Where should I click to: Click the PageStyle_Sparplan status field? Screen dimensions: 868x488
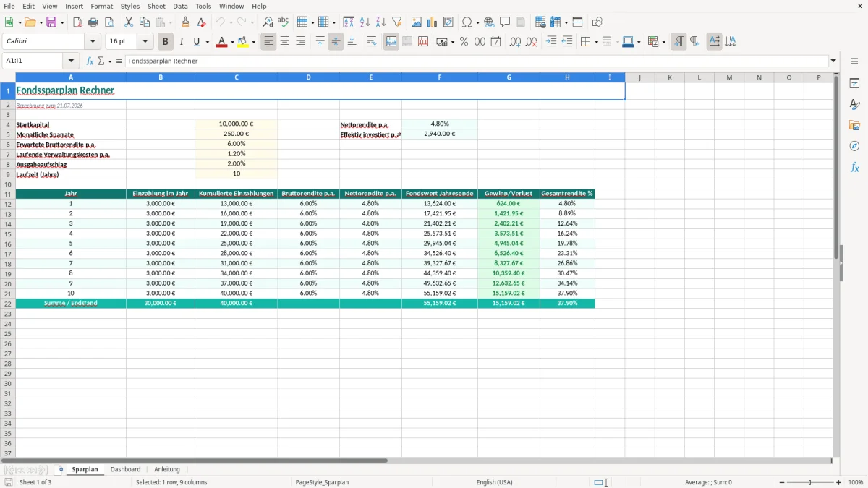(x=322, y=482)
